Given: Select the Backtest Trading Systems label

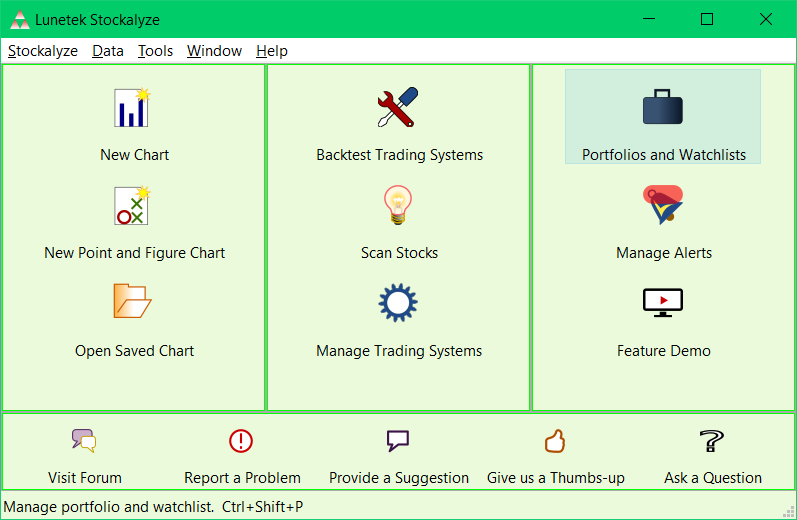Looking at the screenshot, I should [400, 155].
